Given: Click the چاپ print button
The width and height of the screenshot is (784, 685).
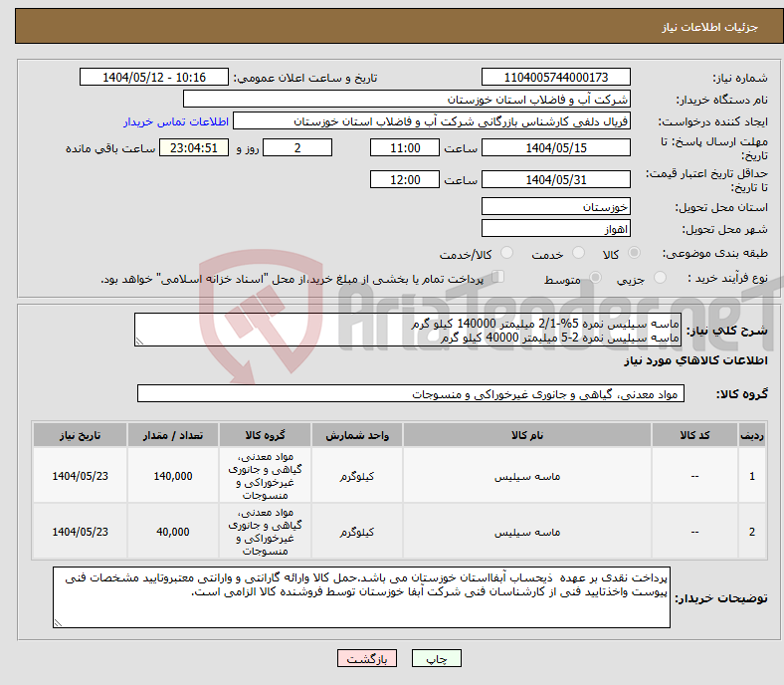Looking at the screenshot, I should (x=437, y=658).
